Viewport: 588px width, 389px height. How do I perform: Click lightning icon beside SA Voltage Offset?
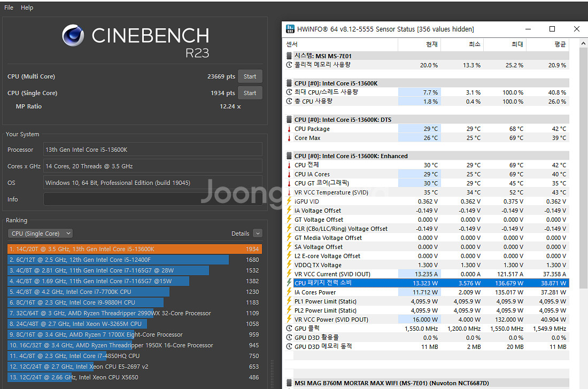289,246
